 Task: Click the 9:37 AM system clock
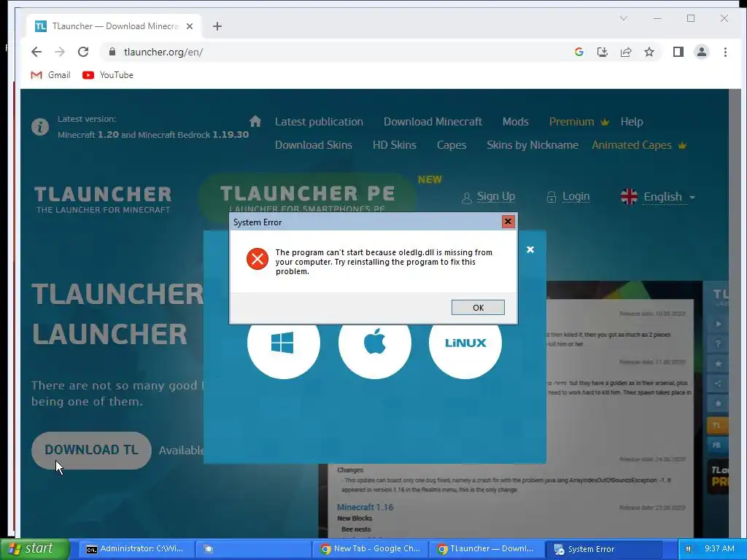(x=719, y=549)
